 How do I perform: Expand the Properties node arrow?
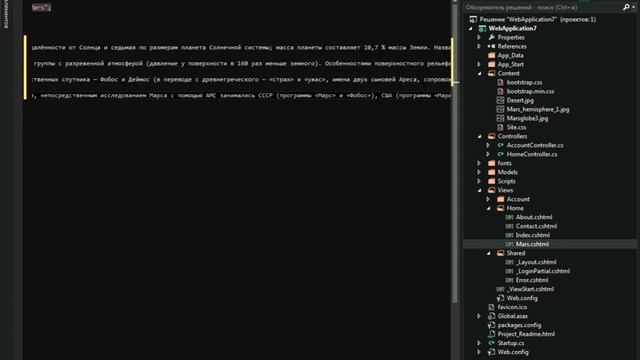pos(479,38)
